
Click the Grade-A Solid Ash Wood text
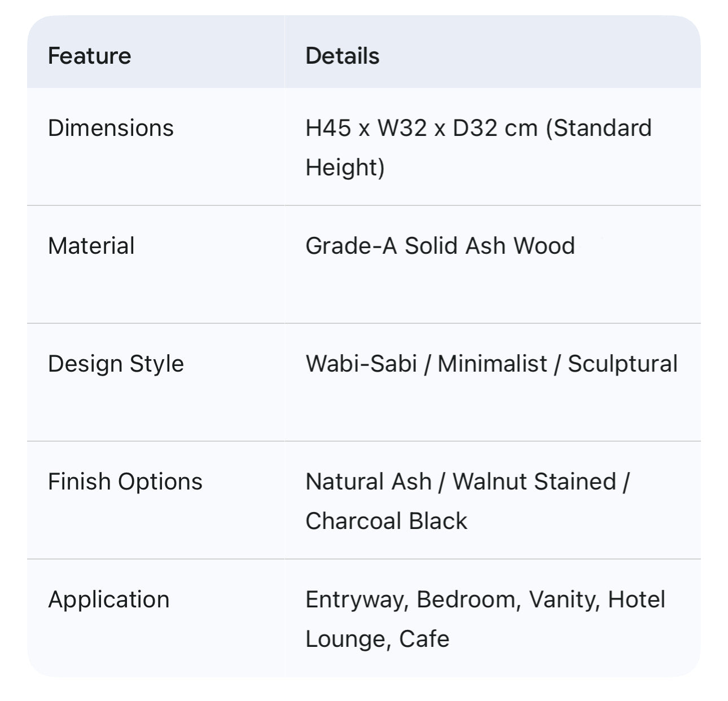(x=440, y=246)
